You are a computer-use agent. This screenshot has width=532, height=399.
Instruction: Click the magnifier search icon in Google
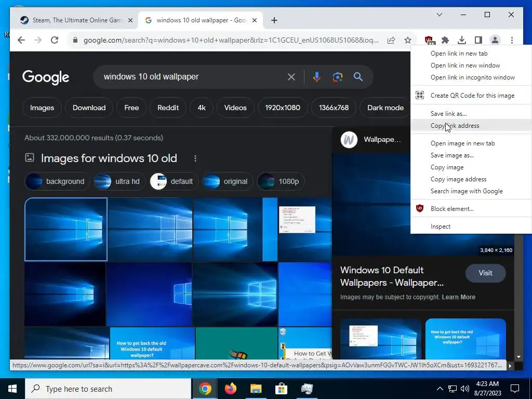point(358,77)
